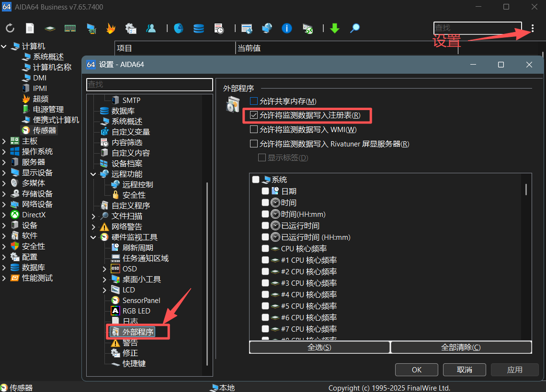546x392 pixels.
Task: Click the globe with monitor toolbar icon
Action: point(267,28)
